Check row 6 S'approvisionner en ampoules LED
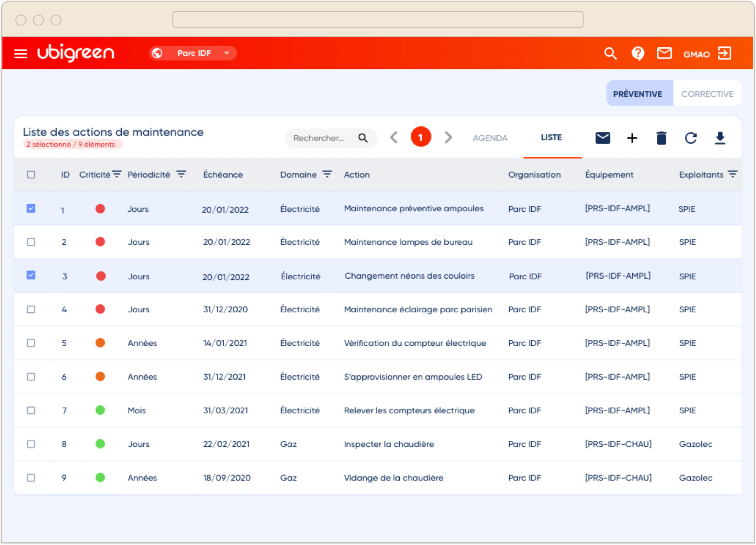Image resolution: width=756 pixels, height=545 pixels. pos(31,377)
